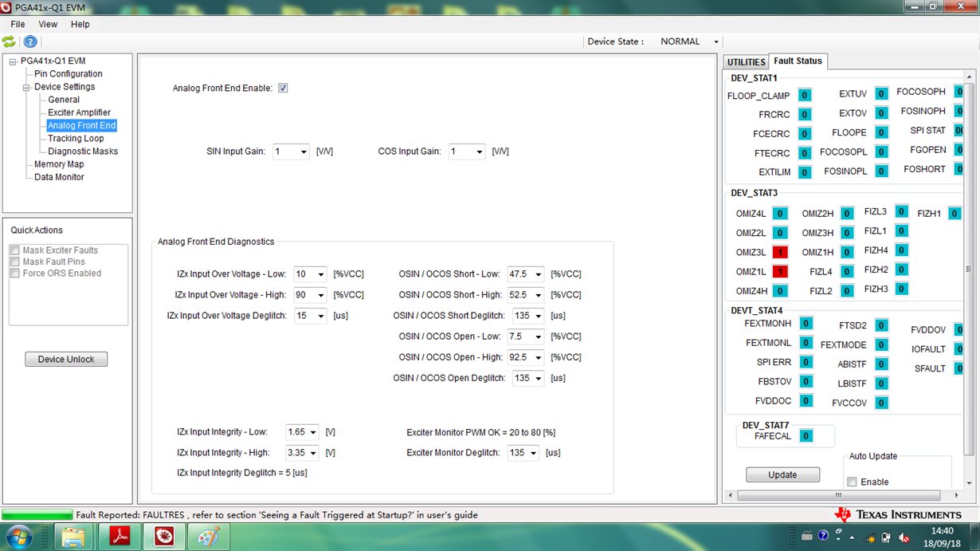Viewport: 980px width, 551px height.
Task: Click the Texas Instruments logo
Action: point(898,514)
